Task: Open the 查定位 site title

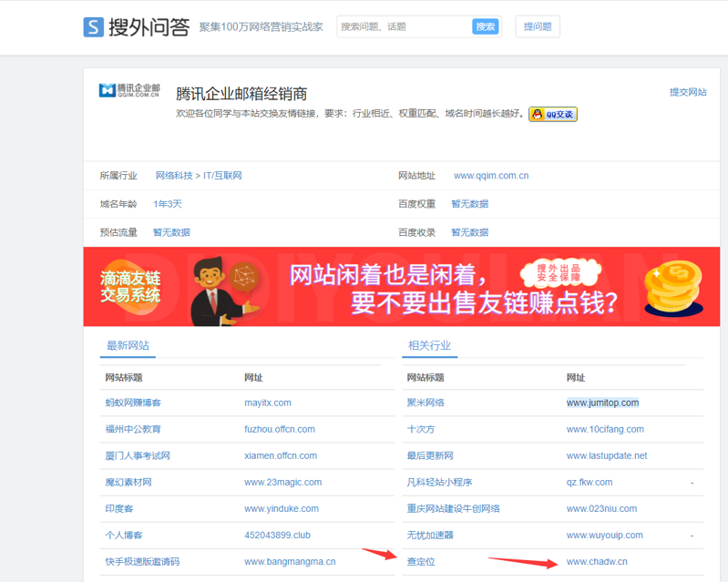Action: tap(421, 562)
